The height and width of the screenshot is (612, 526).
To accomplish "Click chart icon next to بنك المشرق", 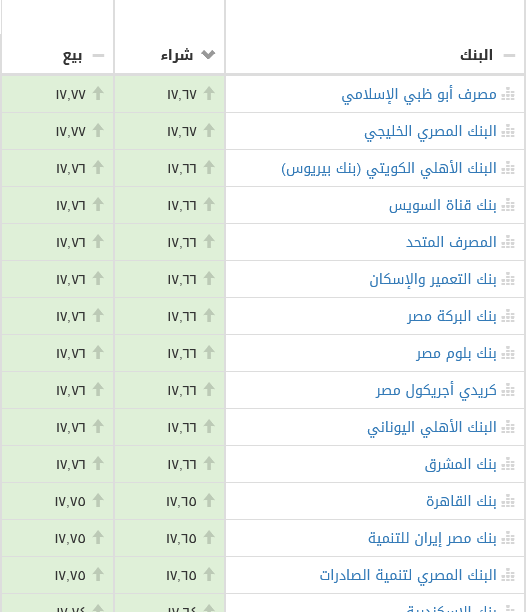I will pos(508,464).
